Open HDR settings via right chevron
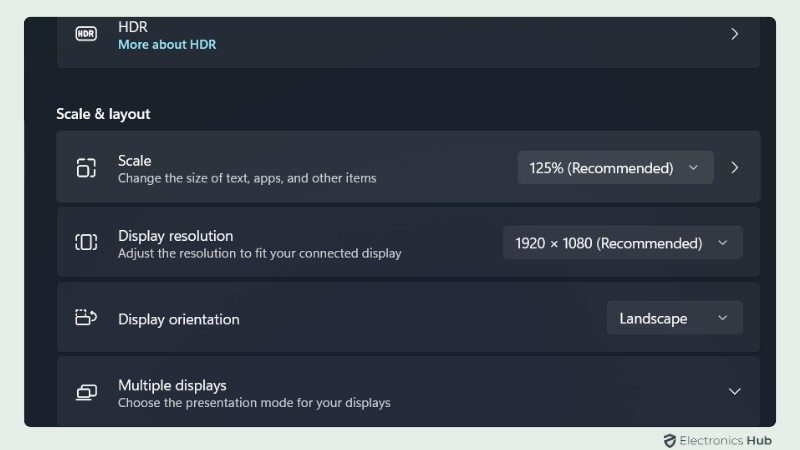Image resolution: width=800 pixels, height=450 pixels. coord(735,34)
